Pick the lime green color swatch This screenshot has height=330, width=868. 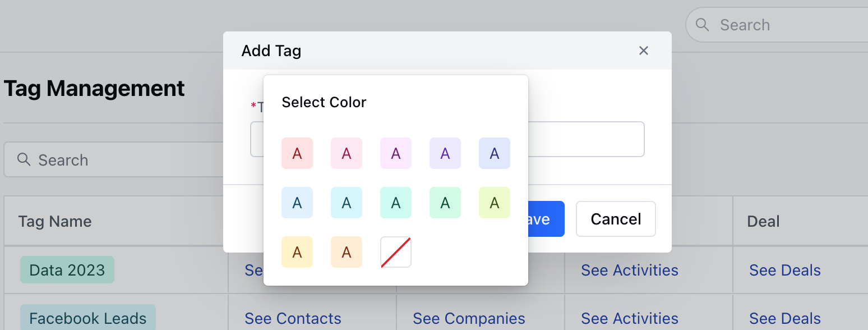pos(495,203)
